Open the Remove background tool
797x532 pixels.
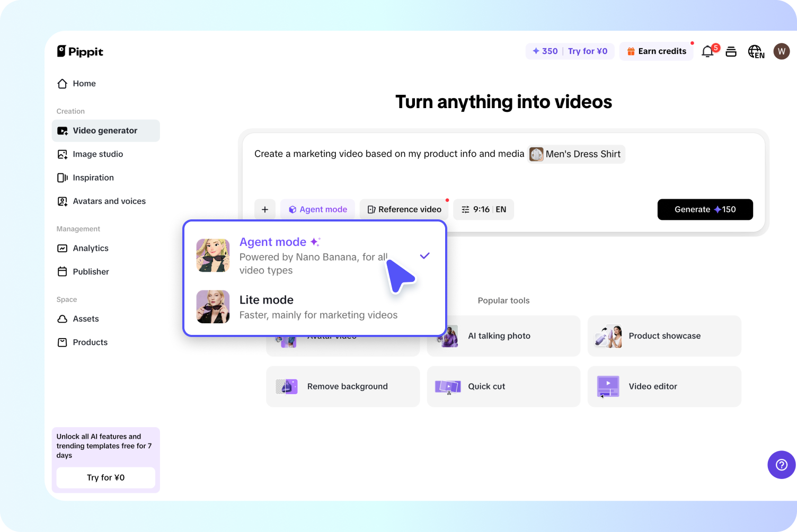[342, 386]
